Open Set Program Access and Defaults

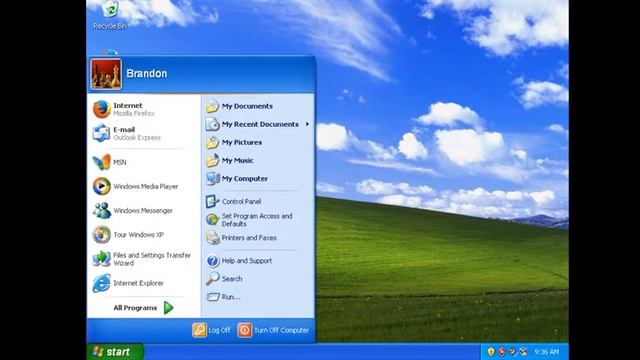coord(258,220)
